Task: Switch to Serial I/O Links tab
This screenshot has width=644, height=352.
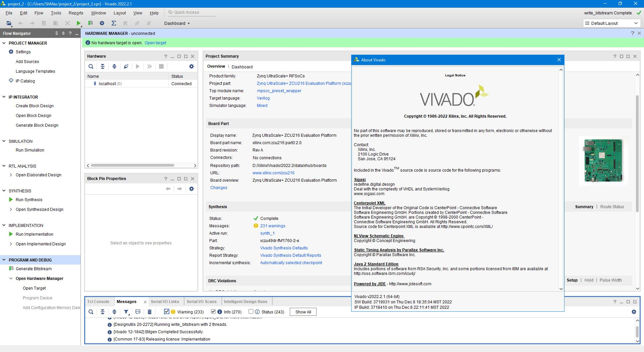Action: click(x=165, y=302)
